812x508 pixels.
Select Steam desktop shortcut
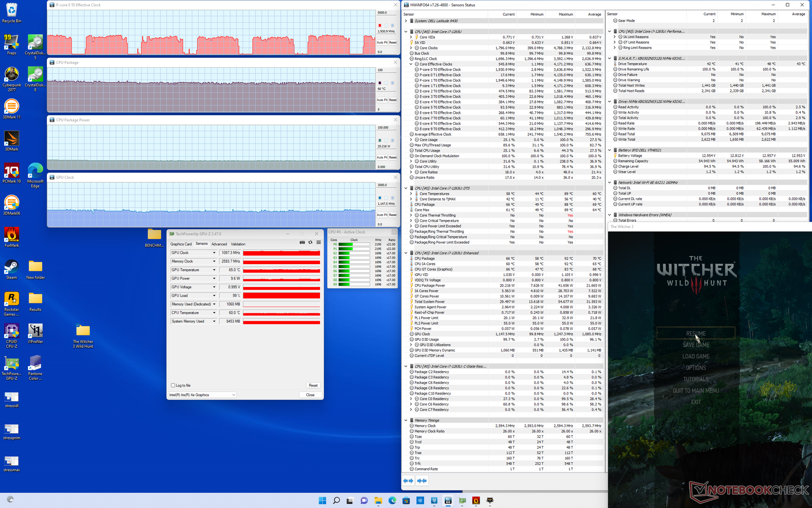pos(12,269)
